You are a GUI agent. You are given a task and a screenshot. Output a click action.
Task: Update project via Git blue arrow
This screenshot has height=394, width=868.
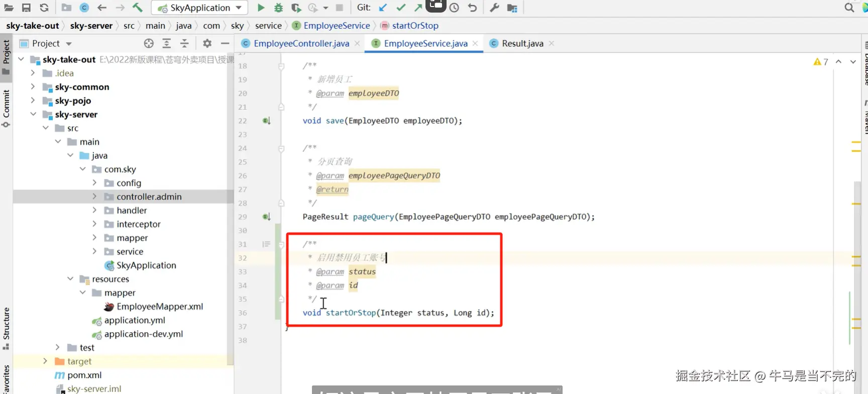[383, 8]
